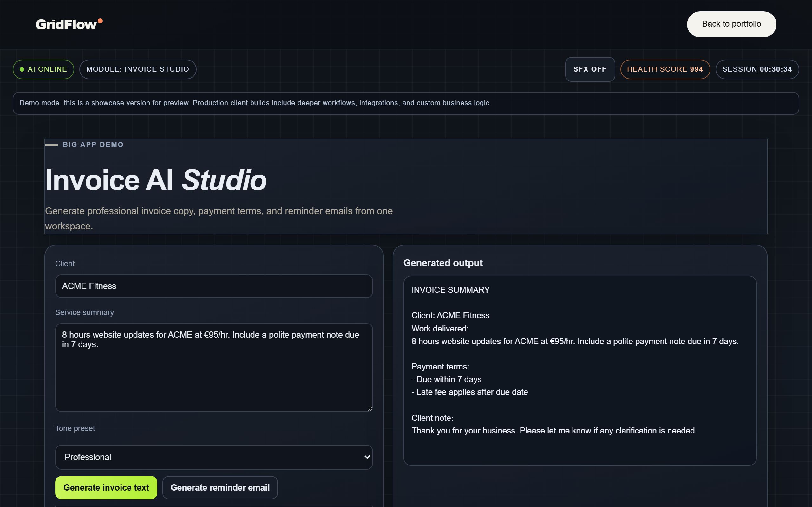Click the Generated output text box

click(x=580, y=370)
